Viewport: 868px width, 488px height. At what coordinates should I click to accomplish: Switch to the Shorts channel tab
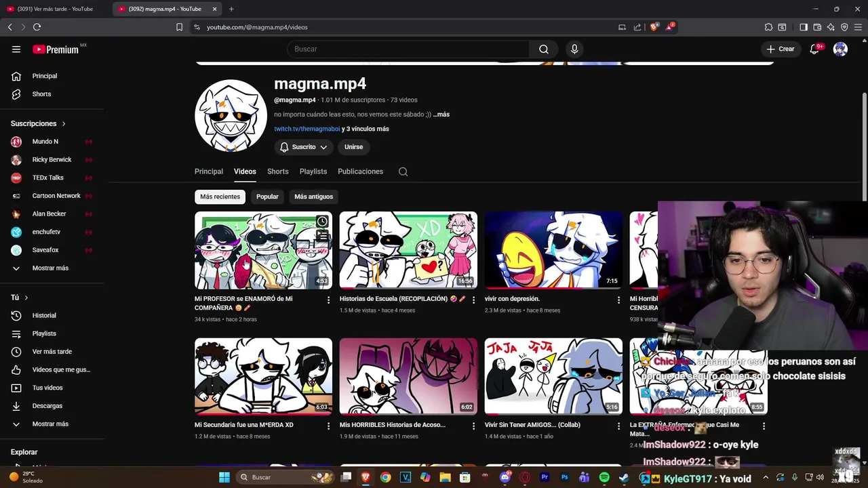277,171
